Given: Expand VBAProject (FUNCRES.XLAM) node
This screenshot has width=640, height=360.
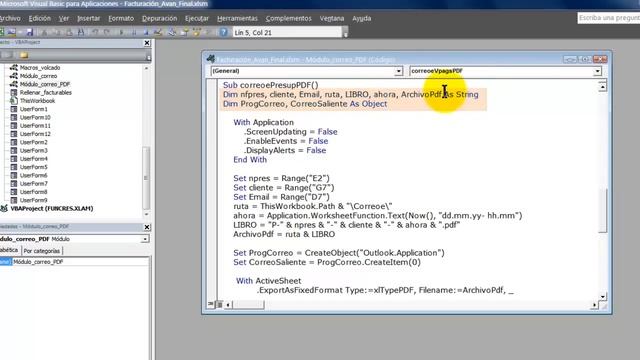Looking at the screenshot, I should point(51,209).
